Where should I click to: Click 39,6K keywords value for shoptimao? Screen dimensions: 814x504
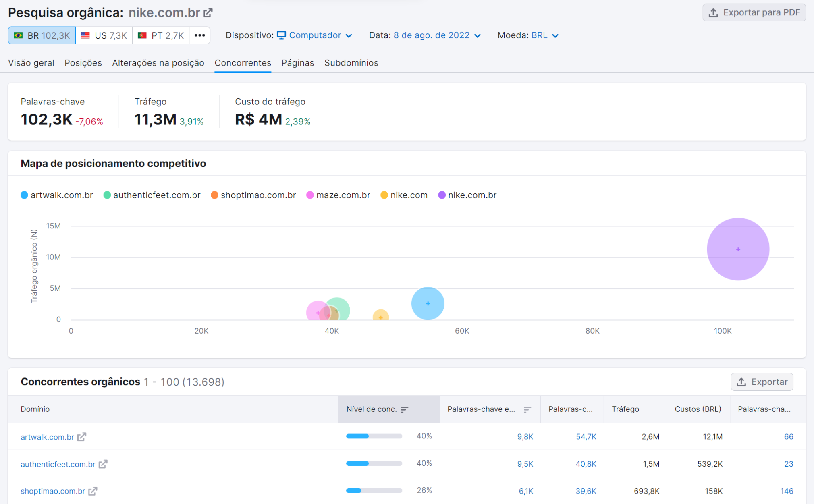pyautogui.click(x=586, y=491)
